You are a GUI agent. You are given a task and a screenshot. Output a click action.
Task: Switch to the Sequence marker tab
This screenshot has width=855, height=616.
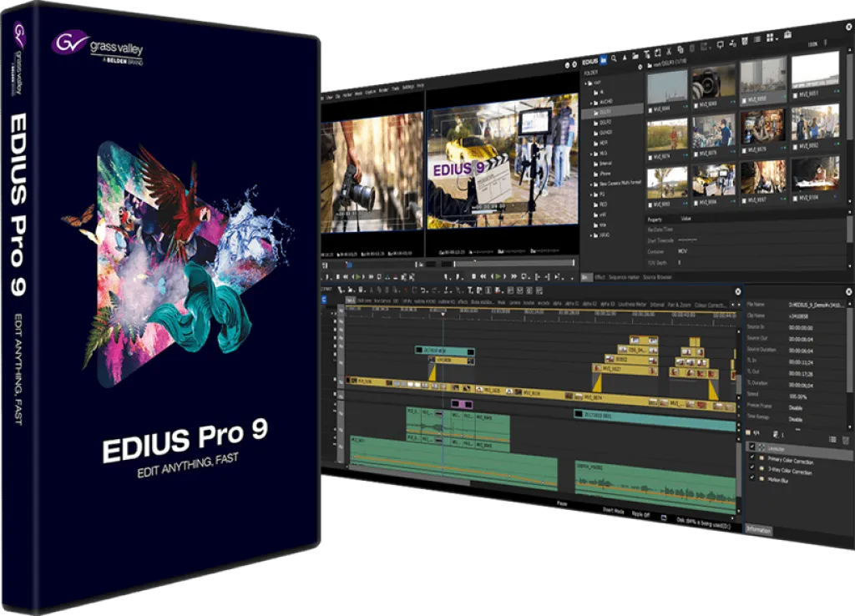[624, 277]
